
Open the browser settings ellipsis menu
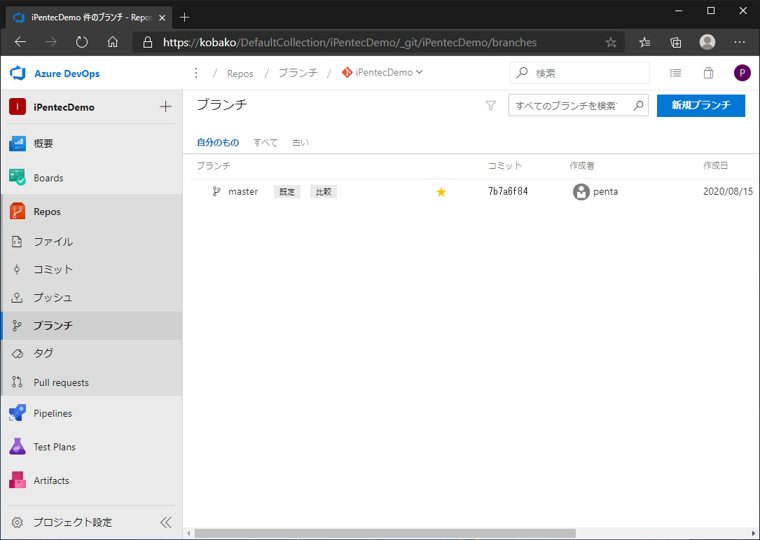coord(740,42)
